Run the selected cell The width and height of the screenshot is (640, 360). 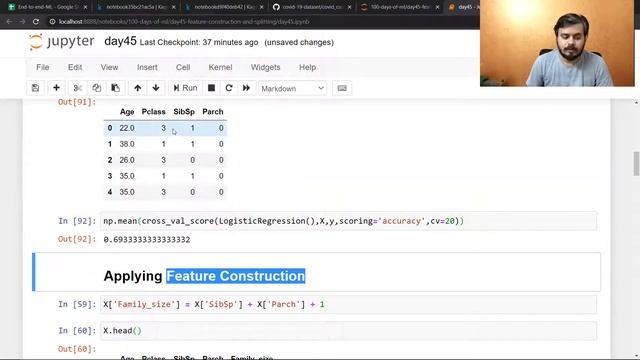tap(185, 88)
